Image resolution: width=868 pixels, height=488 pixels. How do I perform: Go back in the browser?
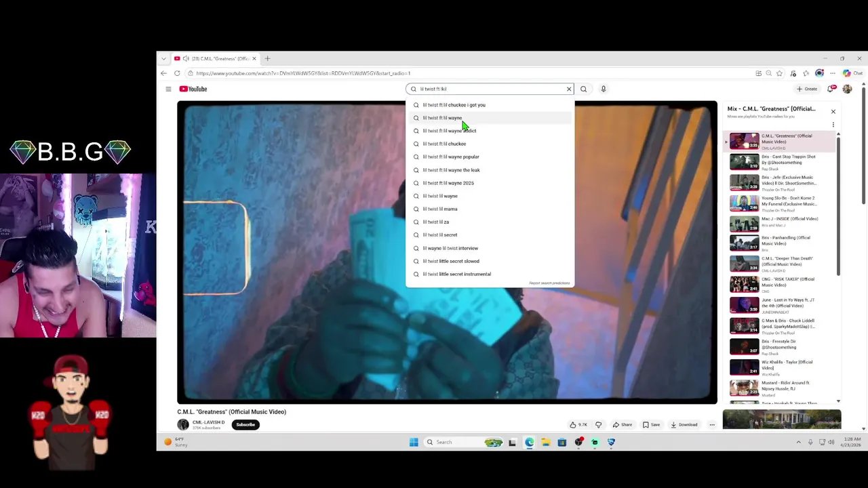coord(163,73)
